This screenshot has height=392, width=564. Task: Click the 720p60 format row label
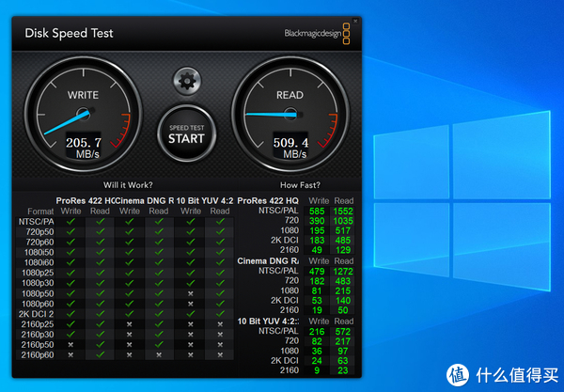[x=39, y=242]
